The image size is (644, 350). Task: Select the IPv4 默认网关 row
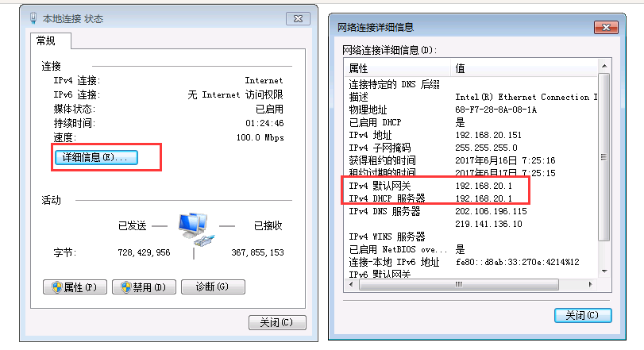click(471, 186)
